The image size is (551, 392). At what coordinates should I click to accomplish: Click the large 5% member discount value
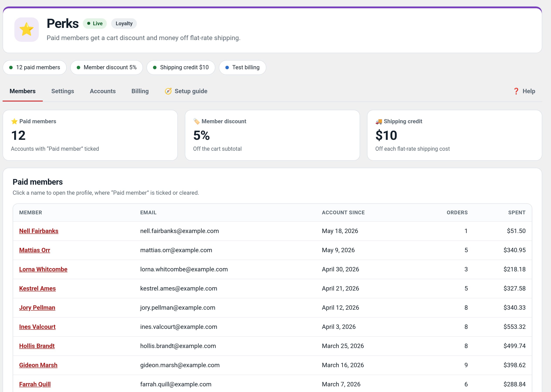tap(201, 135)
